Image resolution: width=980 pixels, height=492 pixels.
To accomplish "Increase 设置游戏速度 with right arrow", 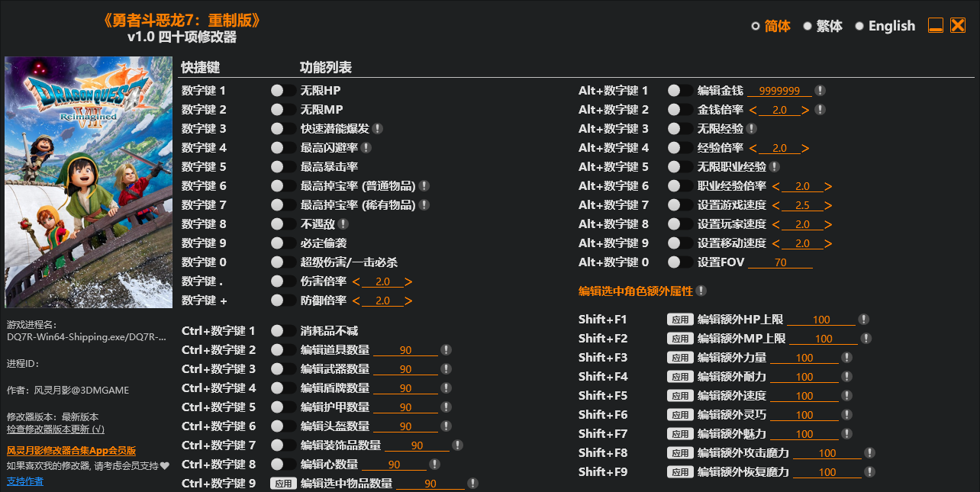I will 828,205.
